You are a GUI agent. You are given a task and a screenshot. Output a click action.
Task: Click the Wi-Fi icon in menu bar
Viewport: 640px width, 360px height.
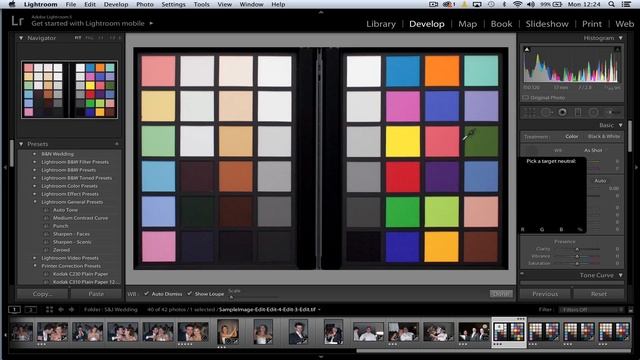(518, 4)
